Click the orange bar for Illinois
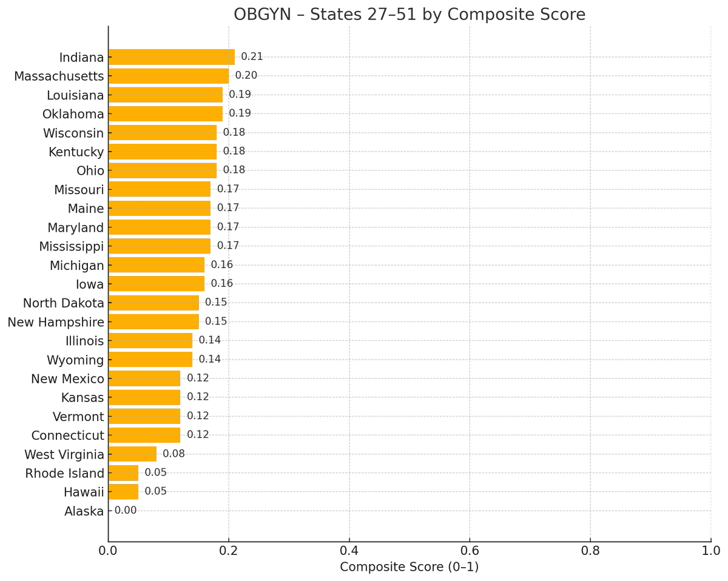This screenshot has height=581, width=728. point(150,341)
